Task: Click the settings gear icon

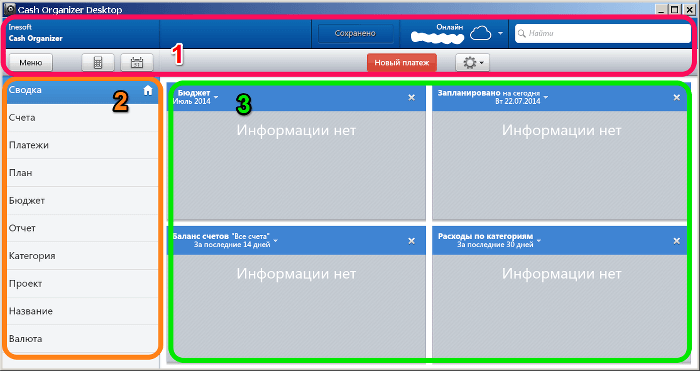Action: (472, 63)
